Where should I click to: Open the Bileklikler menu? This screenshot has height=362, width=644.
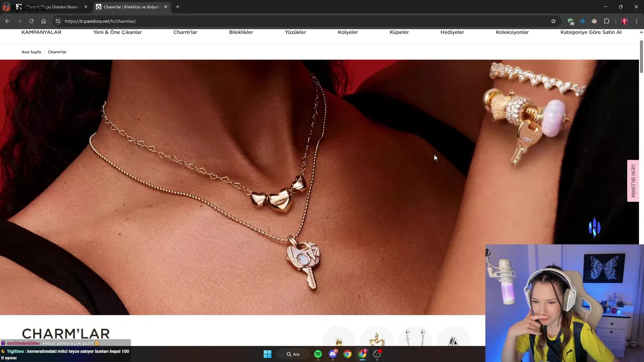click(x=241, y=32)
